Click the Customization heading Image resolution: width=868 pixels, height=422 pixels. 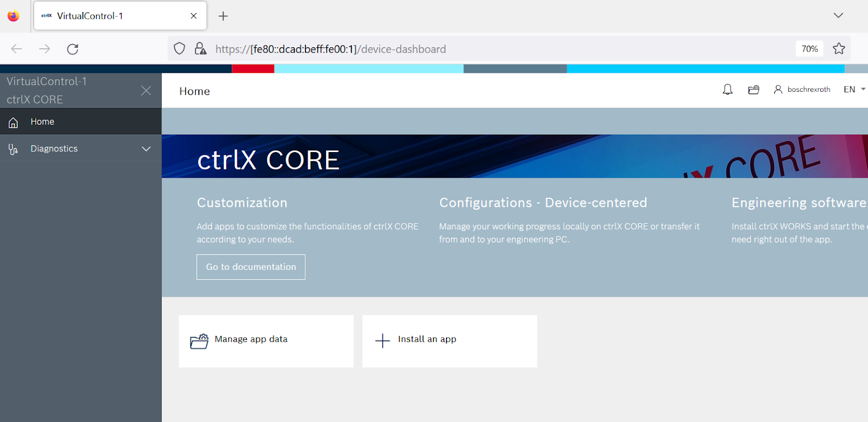point(242,203)
